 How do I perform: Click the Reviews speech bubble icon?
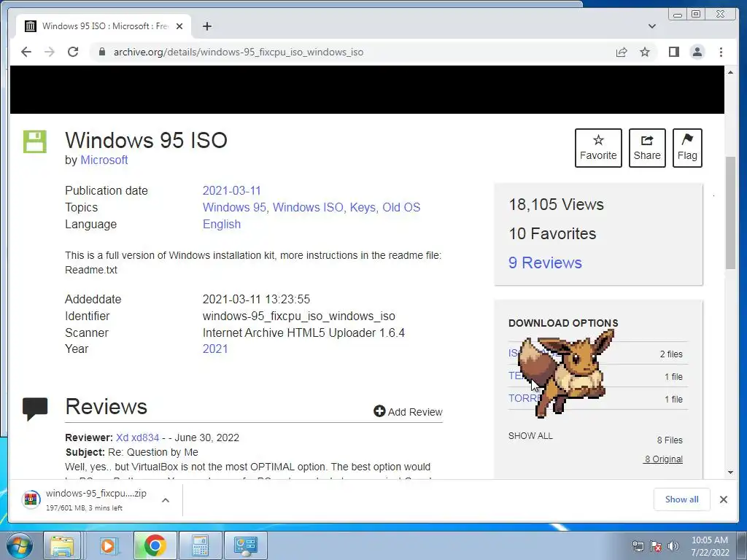tap(35, 408)
